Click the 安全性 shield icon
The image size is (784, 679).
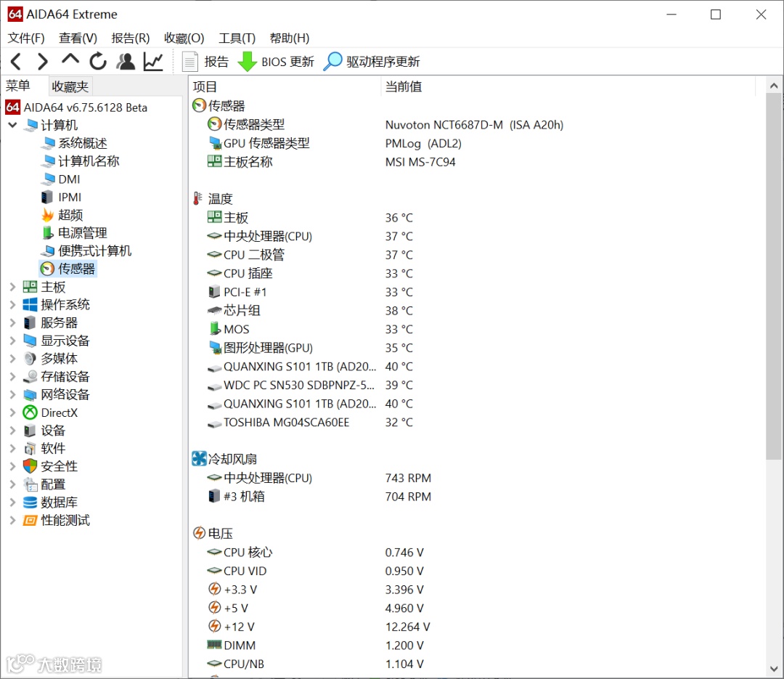click(x=30, y=466)
